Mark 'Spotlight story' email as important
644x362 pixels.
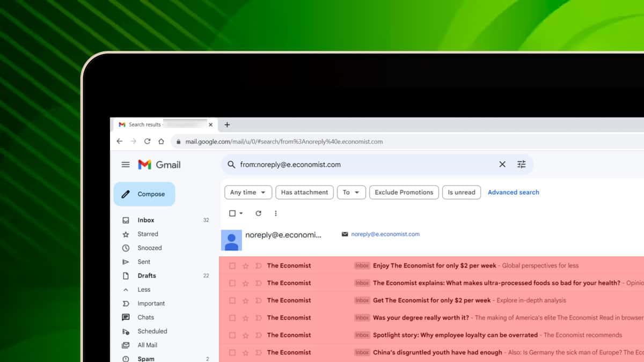[258, 335]
